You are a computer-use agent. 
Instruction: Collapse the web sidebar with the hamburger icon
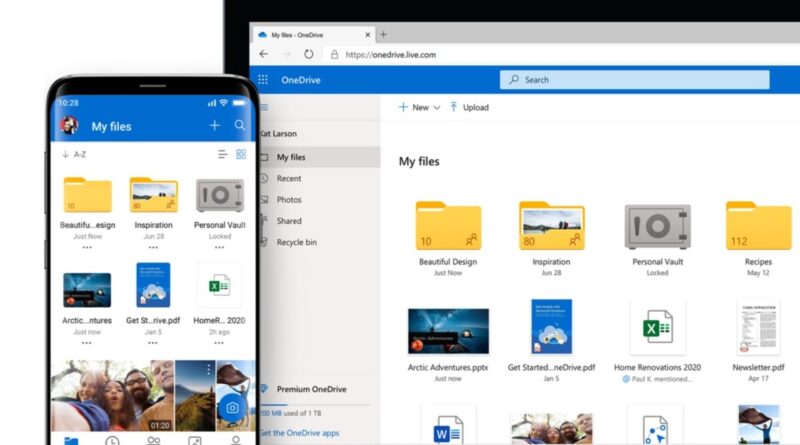pos(264,107)
